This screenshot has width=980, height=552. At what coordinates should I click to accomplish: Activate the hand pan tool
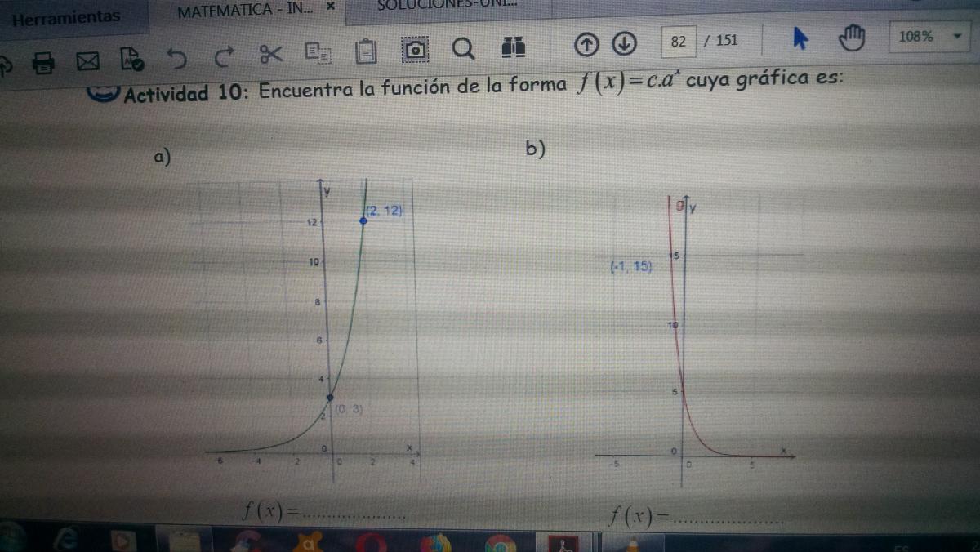(x=853, y=38)
